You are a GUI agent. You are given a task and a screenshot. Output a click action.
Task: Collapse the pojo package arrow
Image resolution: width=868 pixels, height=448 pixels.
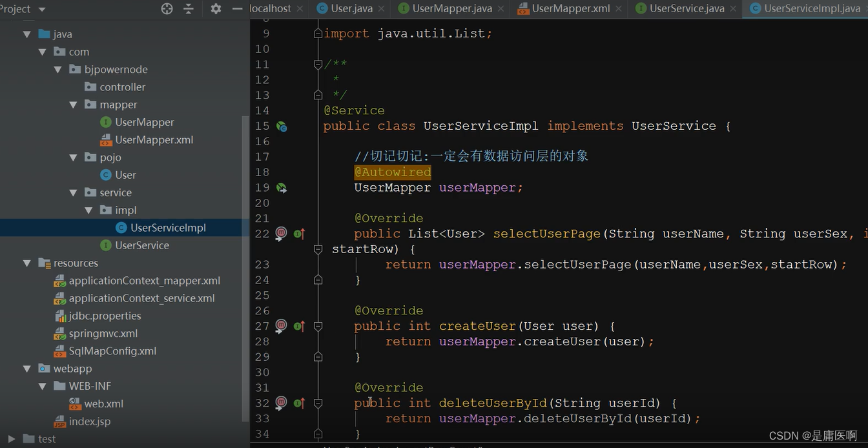(x=74, y=158)
